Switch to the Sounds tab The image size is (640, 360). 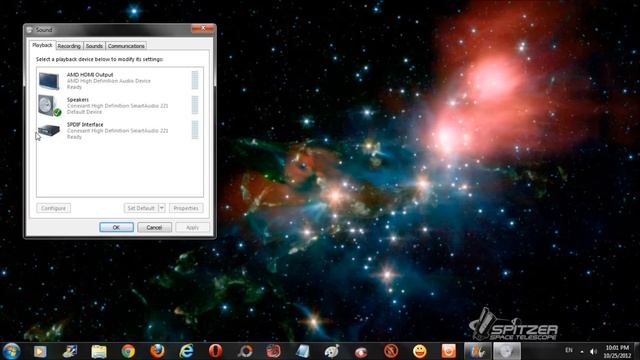[x=94, y=46]
